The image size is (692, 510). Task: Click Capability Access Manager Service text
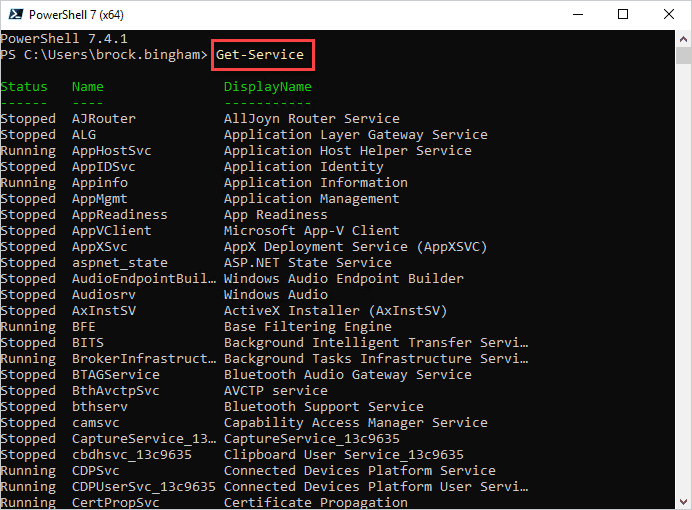pos(356,423)
